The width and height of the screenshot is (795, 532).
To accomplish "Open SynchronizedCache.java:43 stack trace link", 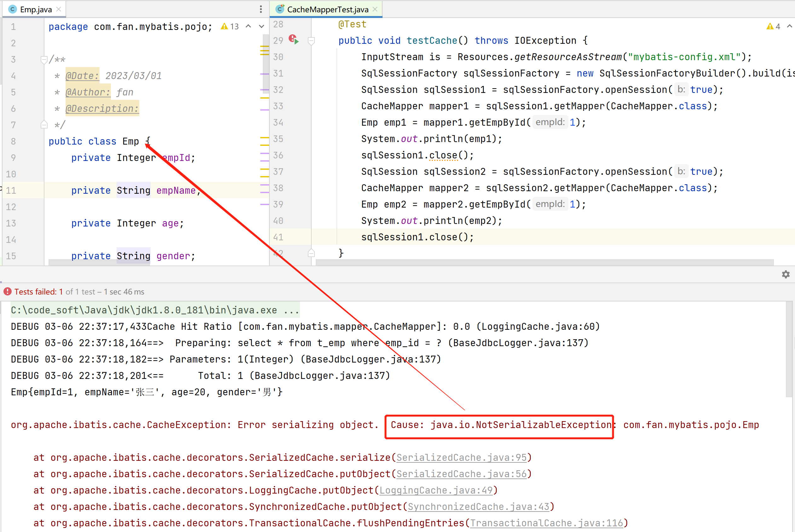I will click(x=478, y=506).
